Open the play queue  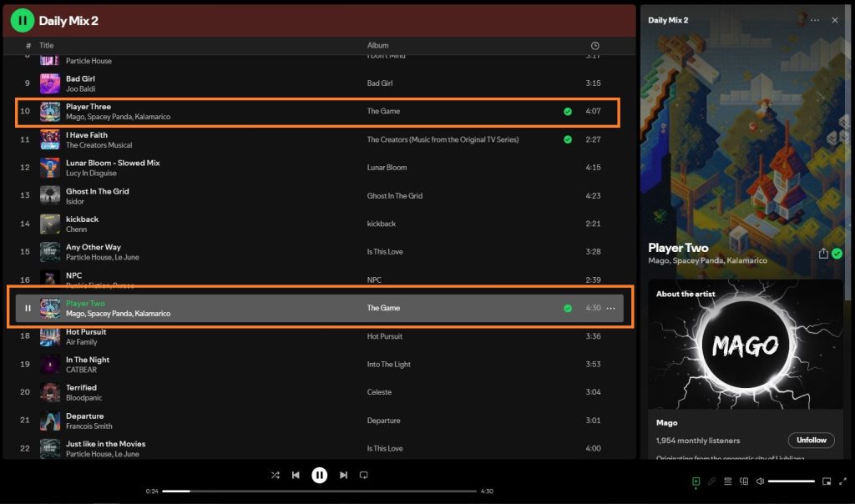(x=727, y=481)
